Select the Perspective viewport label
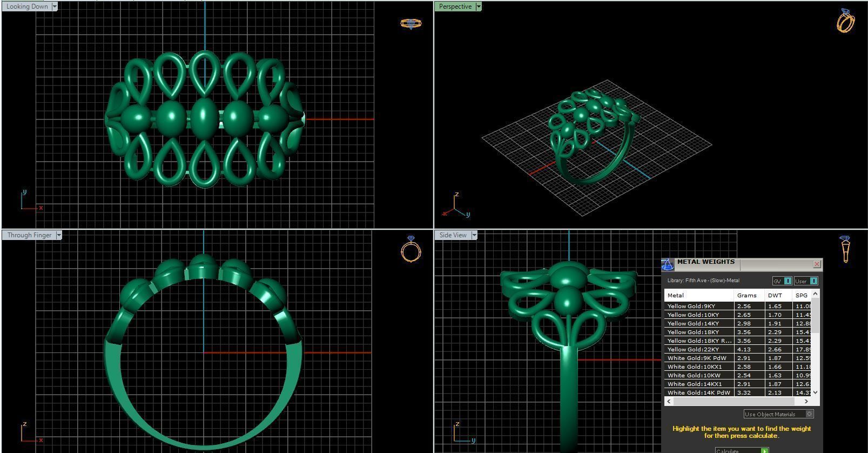868x453 pixels. pyautogui.click(x=455, y=6)
